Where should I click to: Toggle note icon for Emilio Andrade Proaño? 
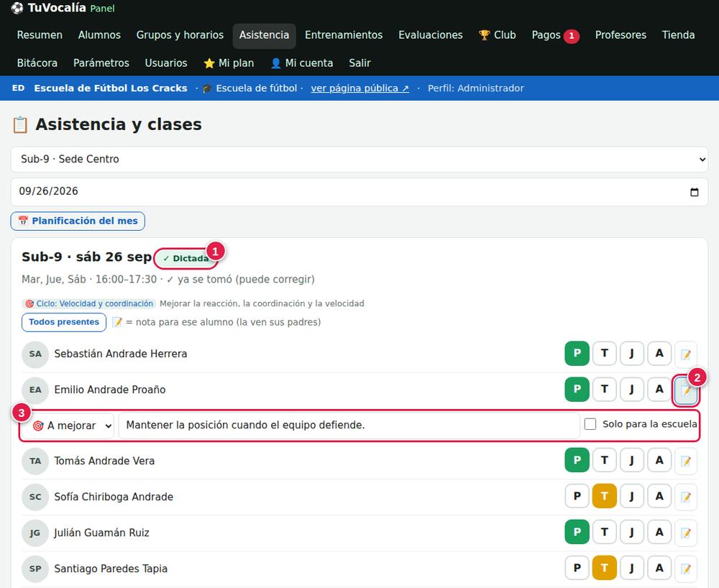pyautogui.click(x=685, y=390)
